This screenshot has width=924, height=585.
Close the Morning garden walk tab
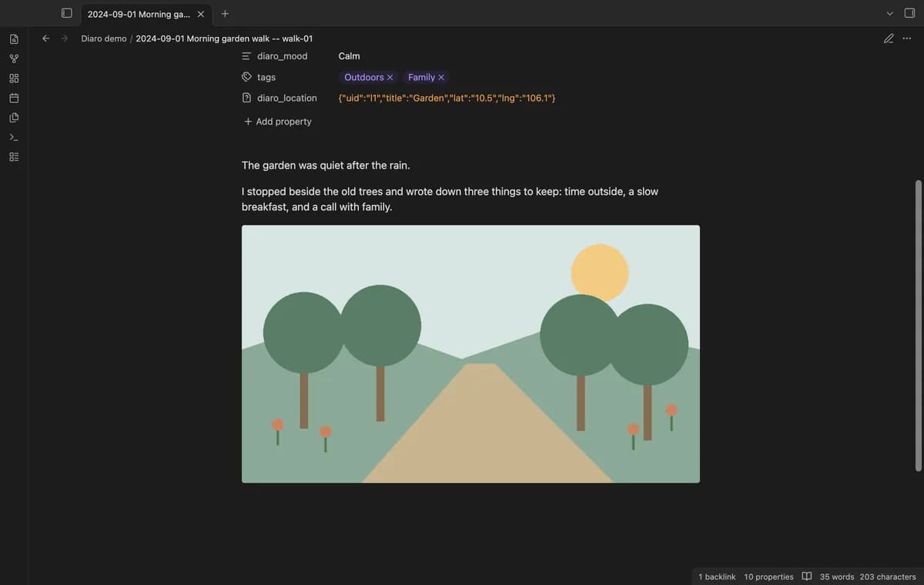[201, 14]
